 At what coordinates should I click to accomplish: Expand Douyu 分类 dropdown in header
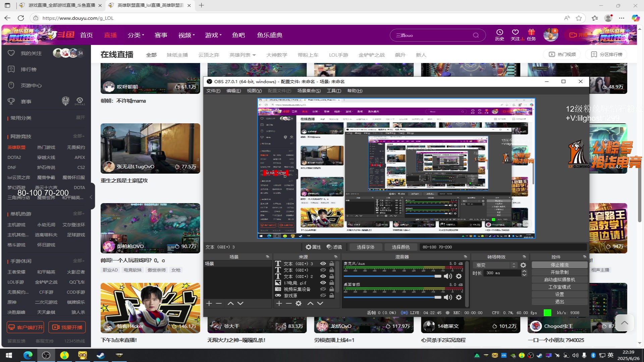point(136,35)
